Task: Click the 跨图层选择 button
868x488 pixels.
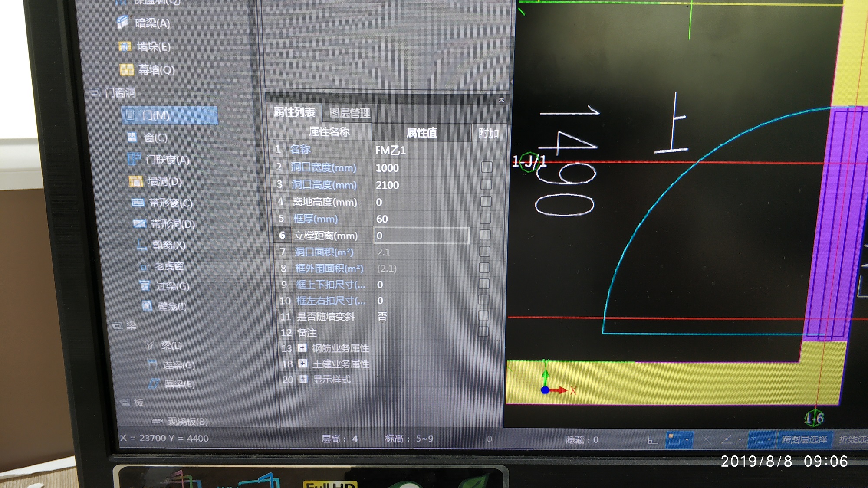Action: [x=804, y=440]
